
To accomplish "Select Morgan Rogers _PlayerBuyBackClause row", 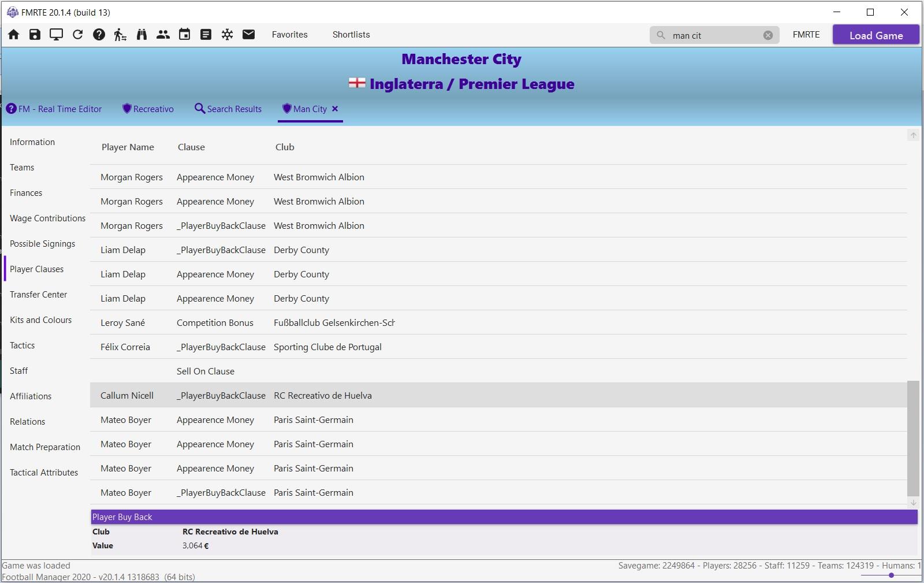I will 498,226.
